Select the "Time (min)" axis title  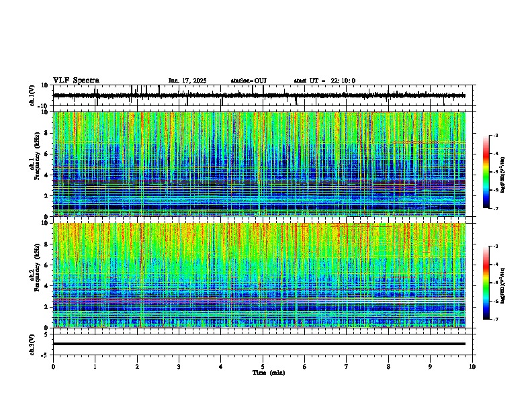(269, 373)
